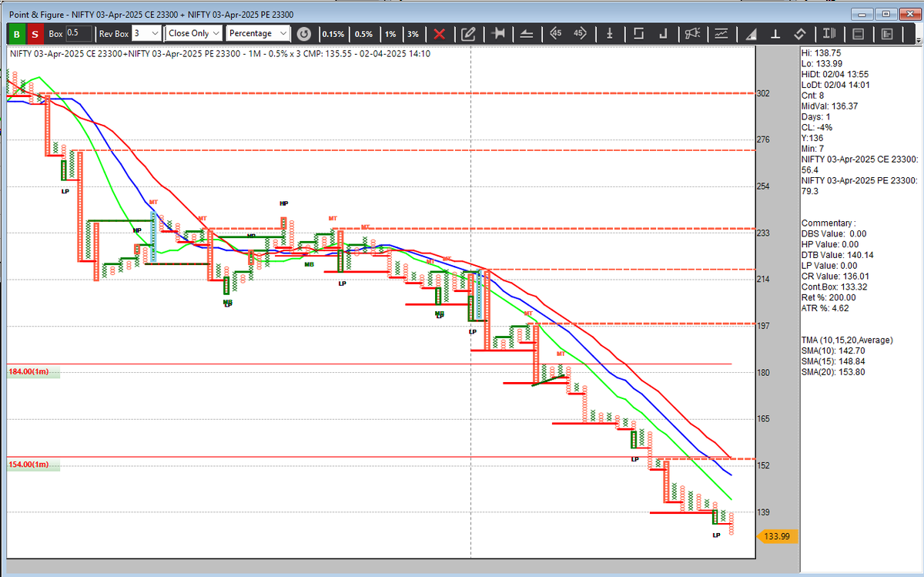Maximize the Point & Figure window

tap(885, 13)
